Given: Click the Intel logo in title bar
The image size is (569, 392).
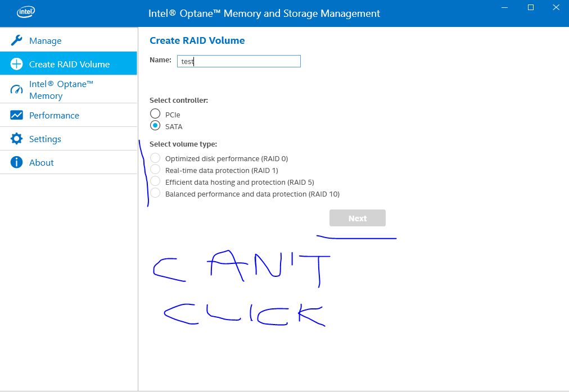Looking at the screenshot, I should click(26, 12).
